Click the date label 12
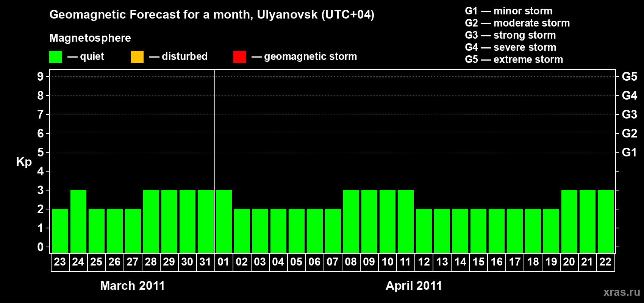Image resolution: width=644 pixels, height=303 pixels. [424, 262]
